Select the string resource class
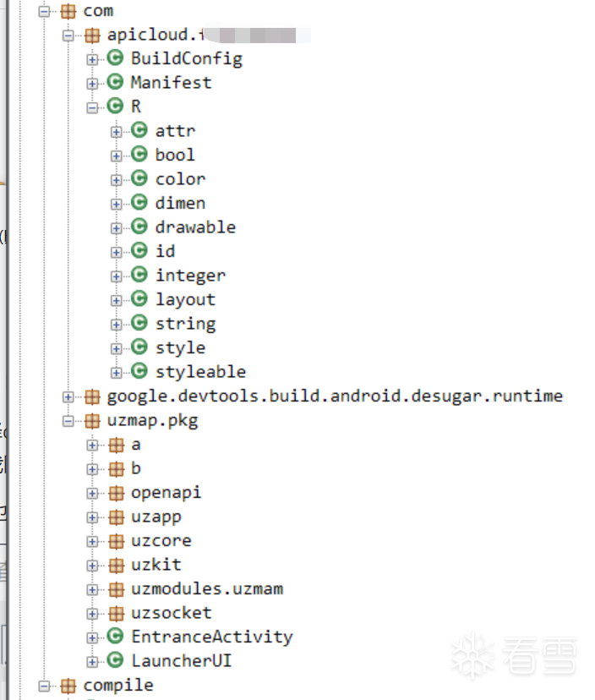 pos(185,324)
